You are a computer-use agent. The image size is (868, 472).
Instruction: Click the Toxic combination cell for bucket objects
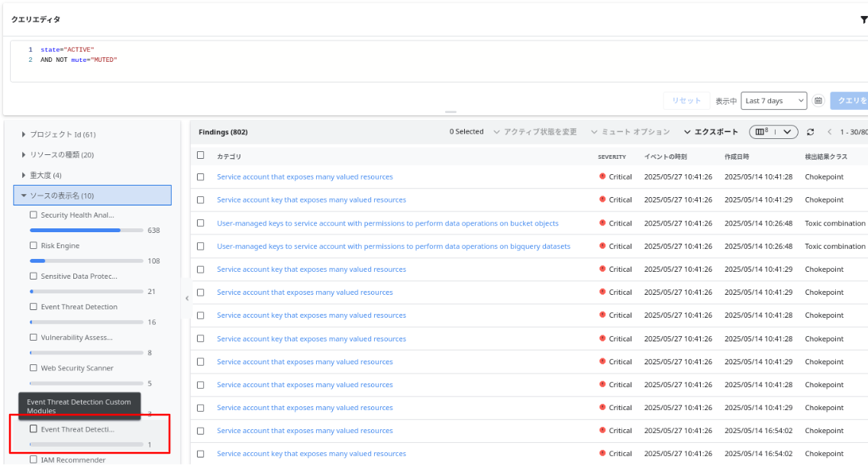point(834,223)
